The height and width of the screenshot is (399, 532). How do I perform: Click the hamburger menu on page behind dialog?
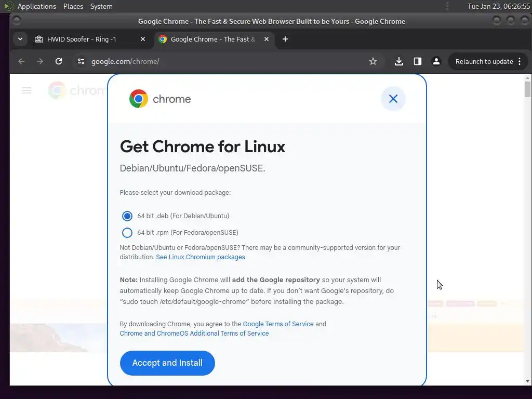click(x=26, y=90)
